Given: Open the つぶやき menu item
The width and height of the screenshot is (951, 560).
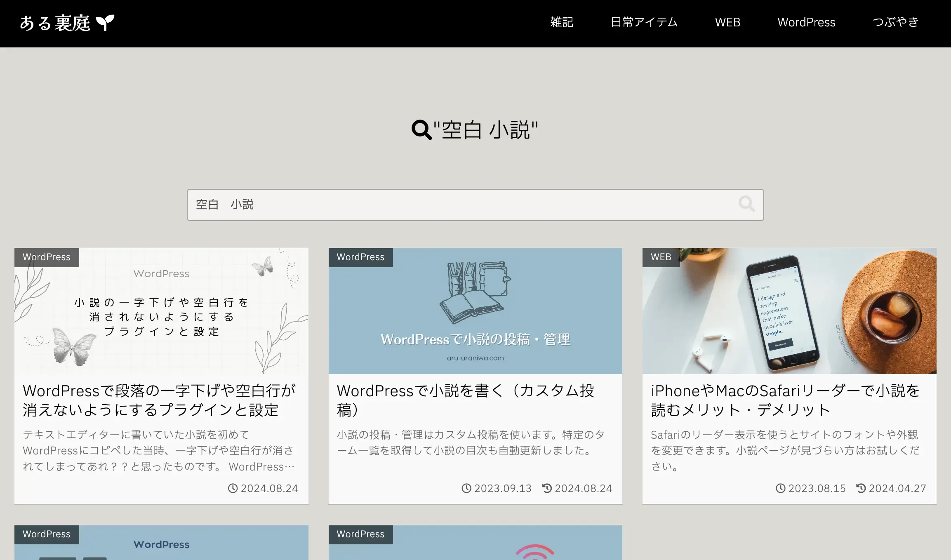Looking at the screenshot, I should point(895,22).
